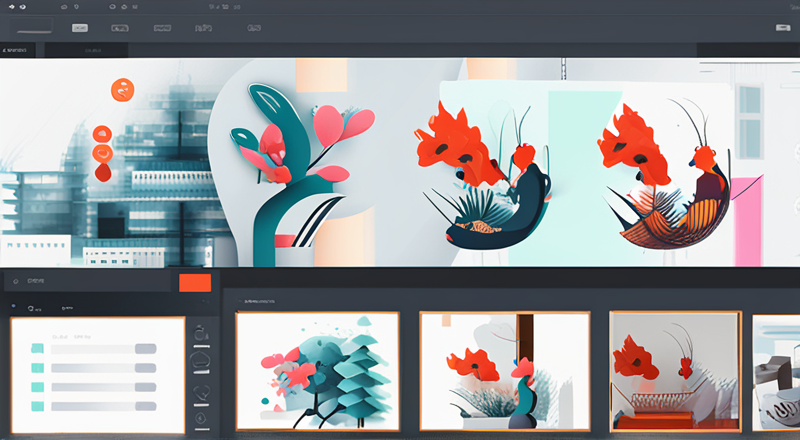Image resolution: width=800 pixels, height=440 pixels.
Task: Click the small icon at toolbar's far right
Action: [783, 28]
